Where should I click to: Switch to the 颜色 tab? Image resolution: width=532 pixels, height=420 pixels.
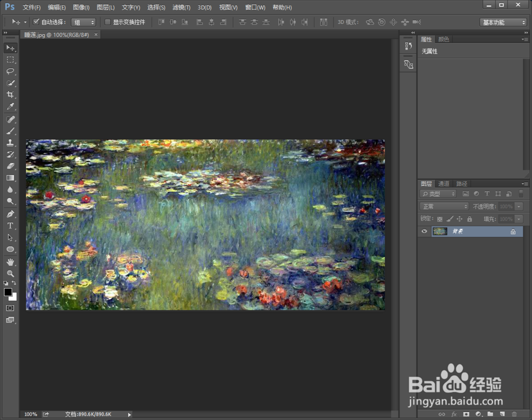[444, 39]
